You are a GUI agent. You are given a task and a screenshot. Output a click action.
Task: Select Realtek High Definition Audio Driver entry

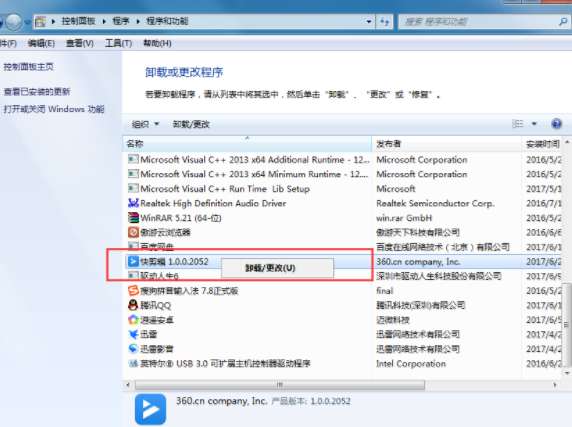[x=213, y=203]
